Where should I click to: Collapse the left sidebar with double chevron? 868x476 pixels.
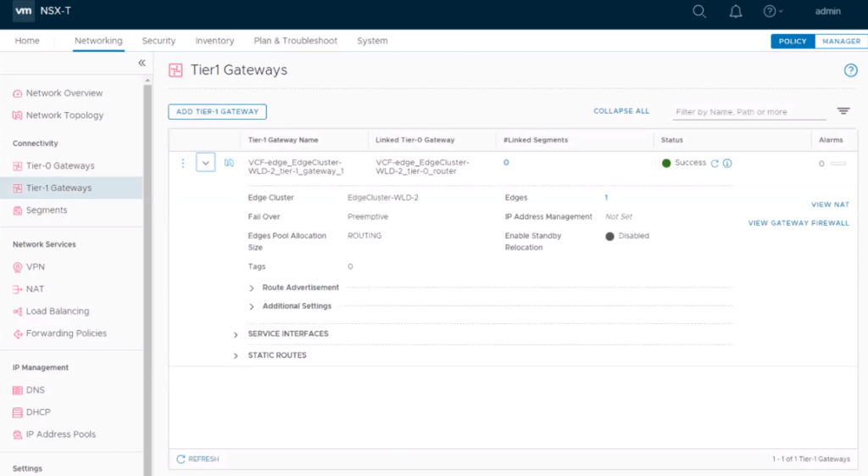[142, 63]
